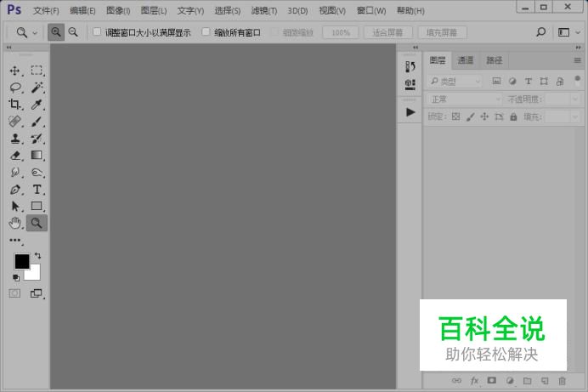Change the screen mode
Screen dimensions: 588x392
[x=36, y=293]
